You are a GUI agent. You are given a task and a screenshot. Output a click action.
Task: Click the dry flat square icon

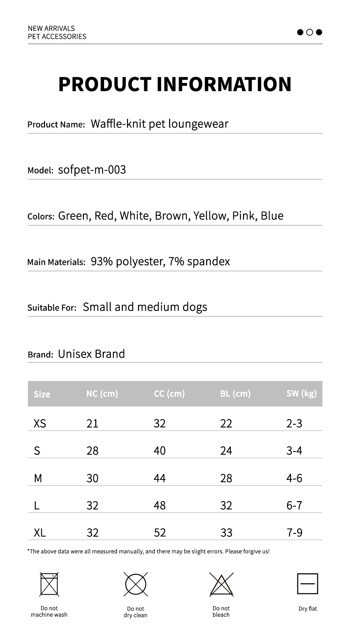coord(308,584)
